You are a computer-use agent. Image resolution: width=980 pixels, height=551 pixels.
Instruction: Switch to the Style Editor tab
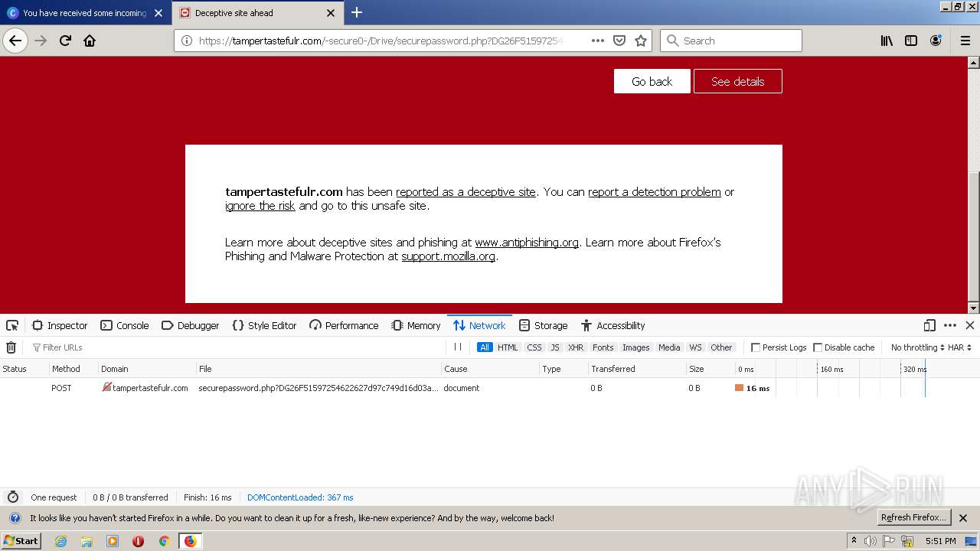[264, 325]
